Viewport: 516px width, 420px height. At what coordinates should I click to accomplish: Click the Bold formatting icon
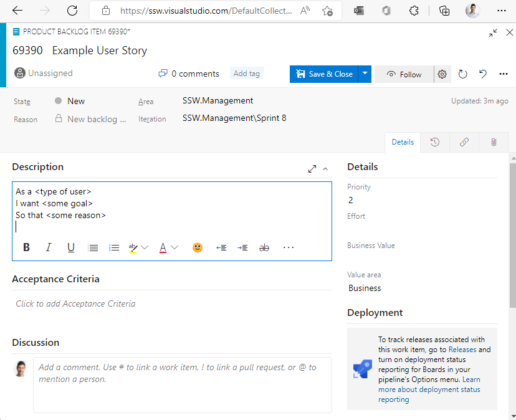coord(26,247)
